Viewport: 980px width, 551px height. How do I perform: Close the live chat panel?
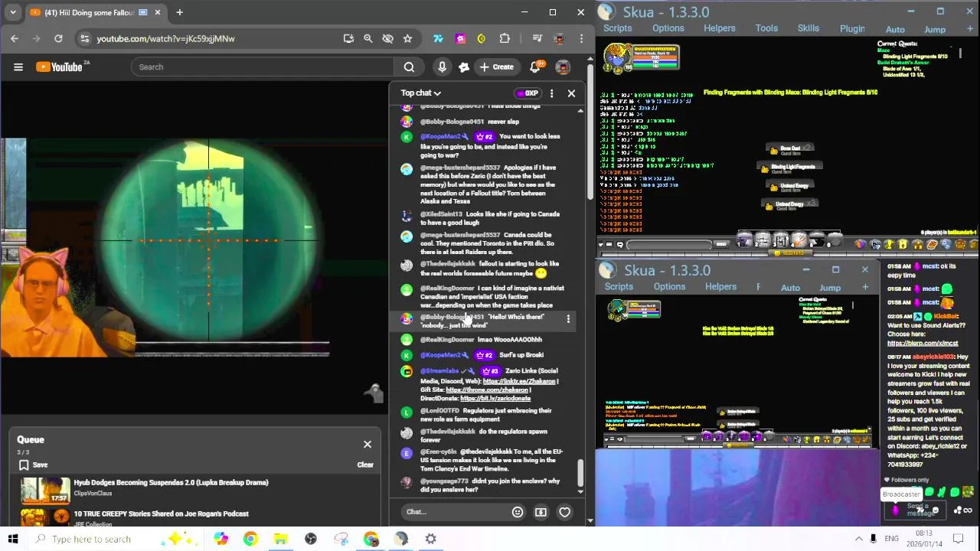coord(571,93)
